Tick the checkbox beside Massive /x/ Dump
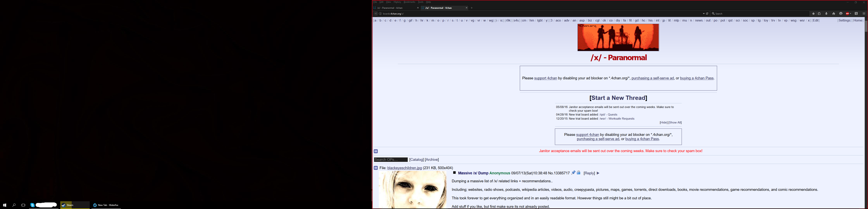The image size is (868, 209). coord(454,173)
